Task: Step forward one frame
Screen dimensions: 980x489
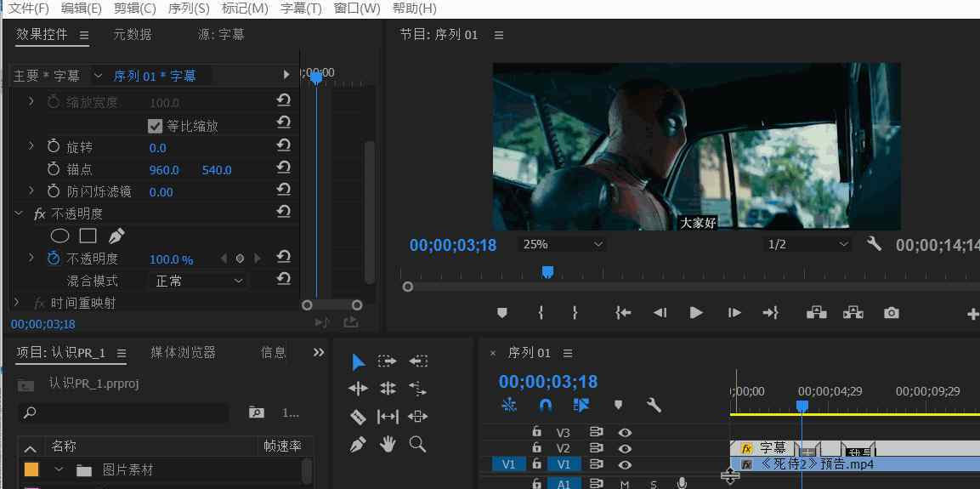Action: [735, 313]
